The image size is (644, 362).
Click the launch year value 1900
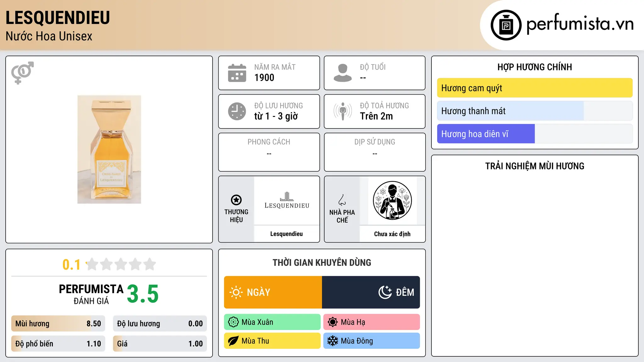[x=264, y=78]
